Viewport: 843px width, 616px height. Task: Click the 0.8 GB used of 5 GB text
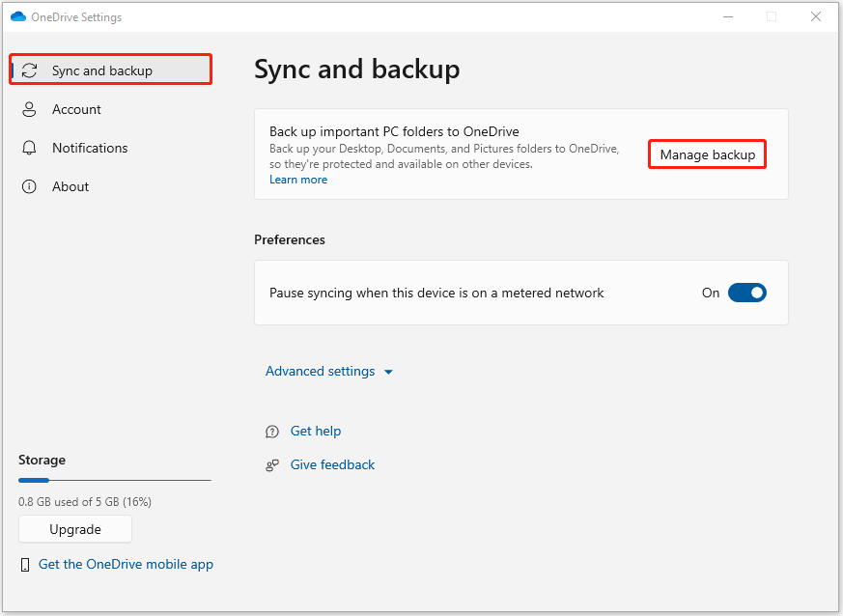[85, 502]
